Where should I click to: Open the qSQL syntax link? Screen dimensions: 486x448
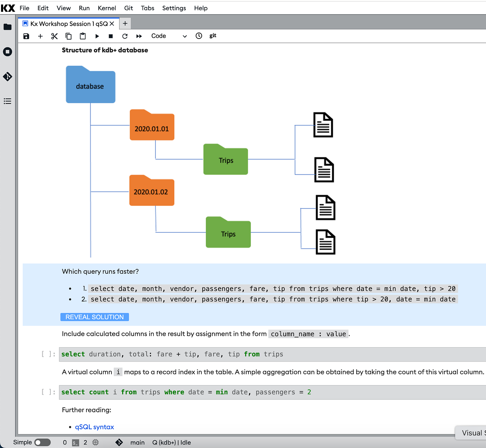pos(94,427)
